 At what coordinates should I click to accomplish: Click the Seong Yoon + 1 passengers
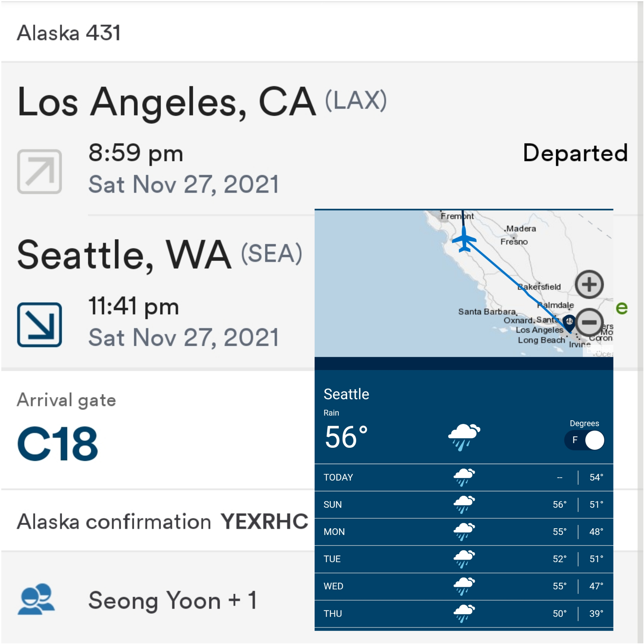click(x=172, y=600)
